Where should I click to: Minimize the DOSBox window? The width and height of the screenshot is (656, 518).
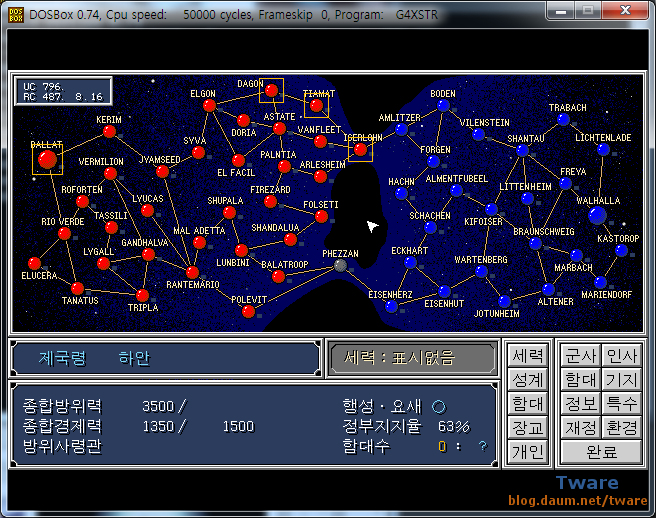click(561, 10)
